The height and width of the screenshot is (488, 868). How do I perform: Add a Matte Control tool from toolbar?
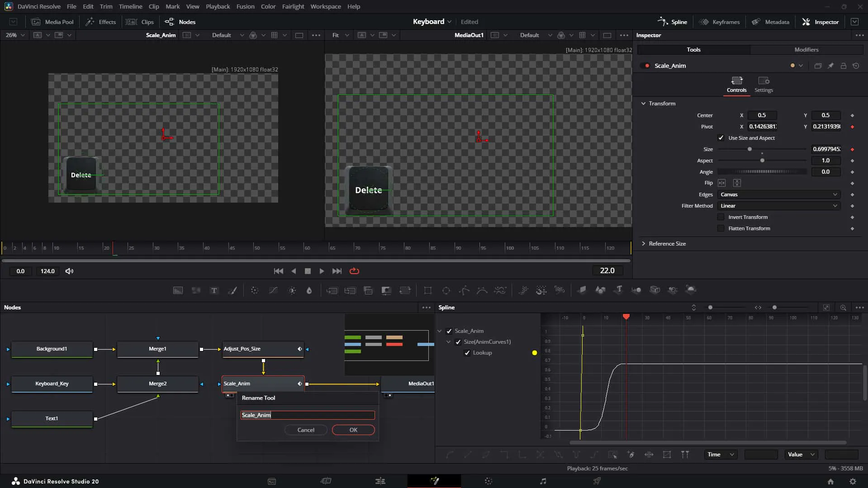pyautogui.click(x=386, y=290)
